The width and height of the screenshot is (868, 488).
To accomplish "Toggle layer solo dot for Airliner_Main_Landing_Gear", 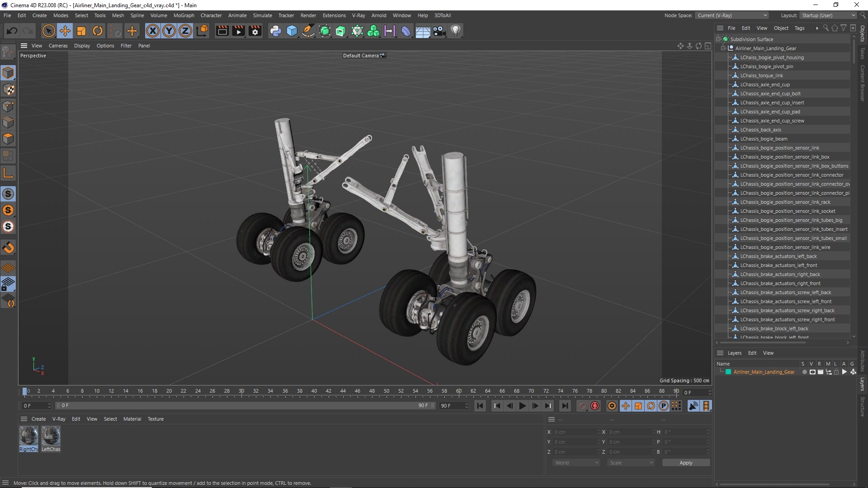I will (x=804, y=372).
